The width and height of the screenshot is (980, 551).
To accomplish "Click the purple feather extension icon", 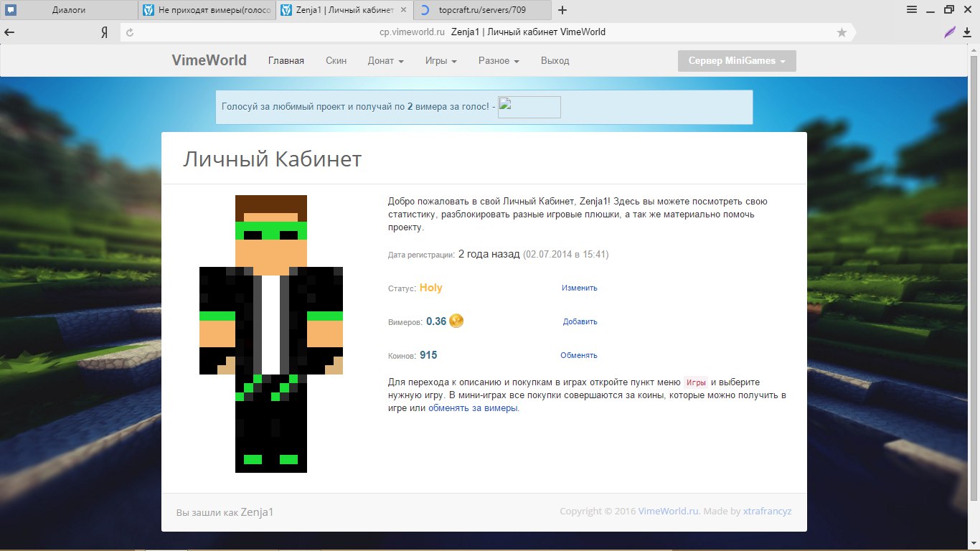I will coord(949,32).
